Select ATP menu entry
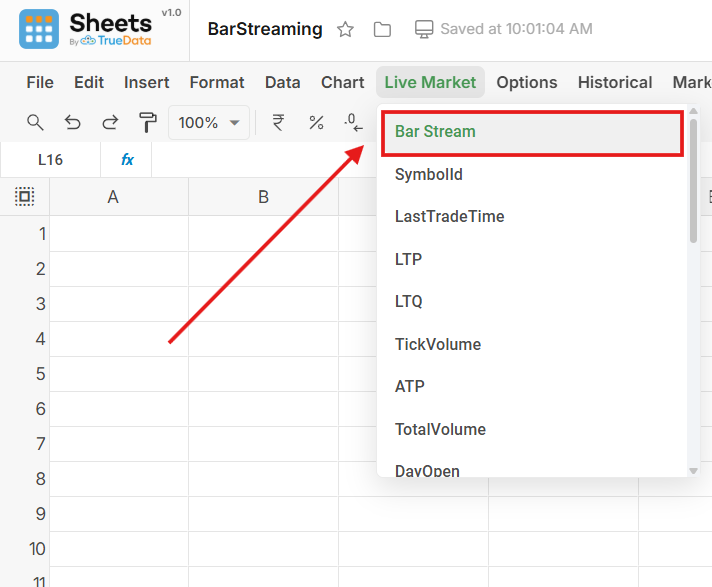 (532, 386)
